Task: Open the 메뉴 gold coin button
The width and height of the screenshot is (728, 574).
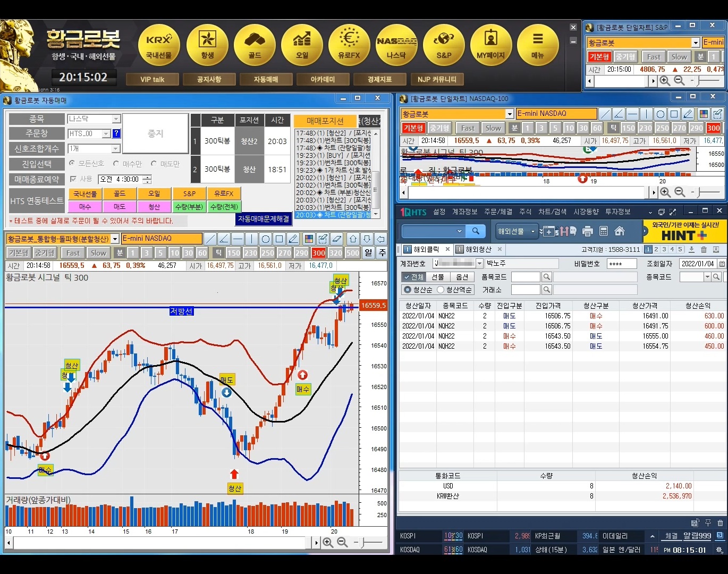Action: pyautogui.click(x=538, y=45)
